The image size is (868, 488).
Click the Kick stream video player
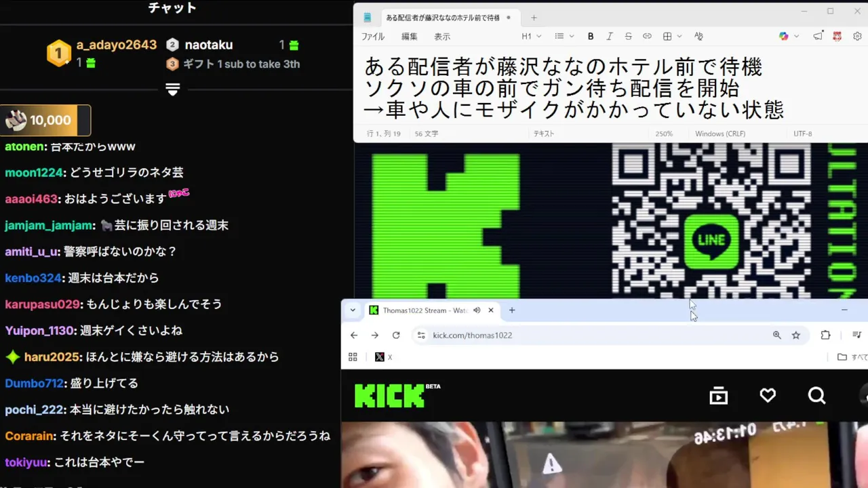pyautogui.click(x=604, y=455)
